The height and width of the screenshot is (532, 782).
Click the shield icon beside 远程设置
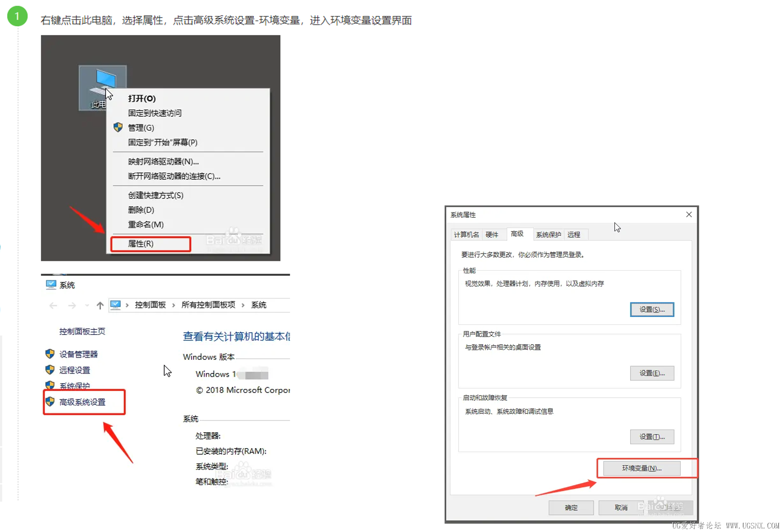(x=50, y=369)
